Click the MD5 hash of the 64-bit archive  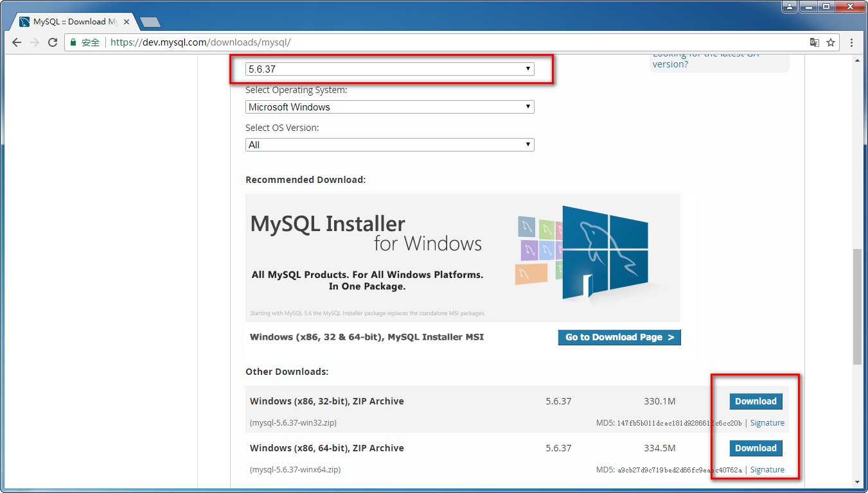coord(679,470)
